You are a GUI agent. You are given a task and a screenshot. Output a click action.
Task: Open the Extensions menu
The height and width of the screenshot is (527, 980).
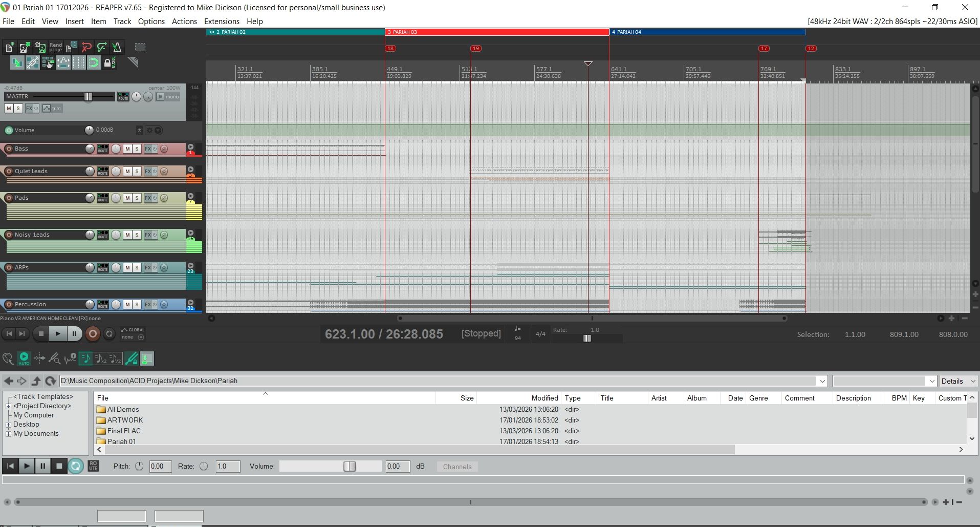(222, 22)
